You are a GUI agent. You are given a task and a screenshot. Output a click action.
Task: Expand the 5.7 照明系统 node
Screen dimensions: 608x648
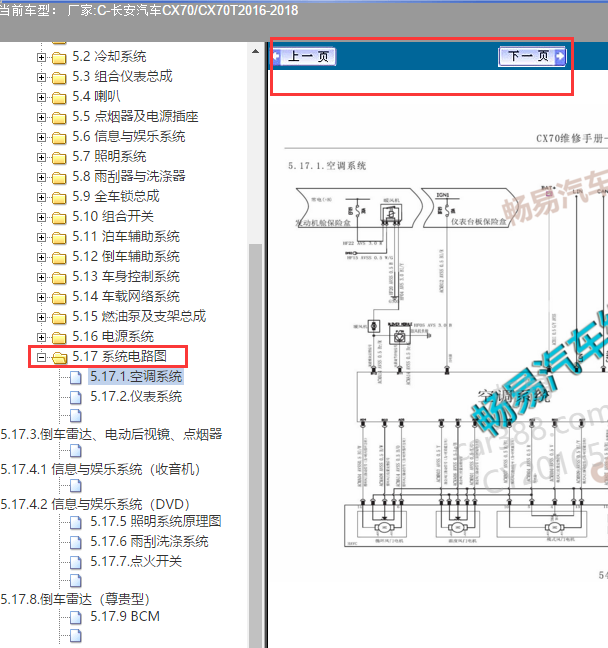tap(41, 157)
